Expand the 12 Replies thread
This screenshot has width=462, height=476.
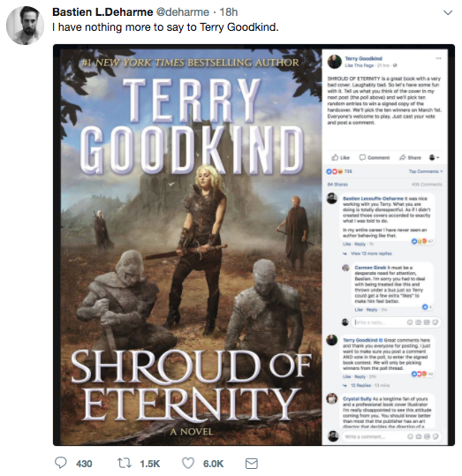[360, 385]
